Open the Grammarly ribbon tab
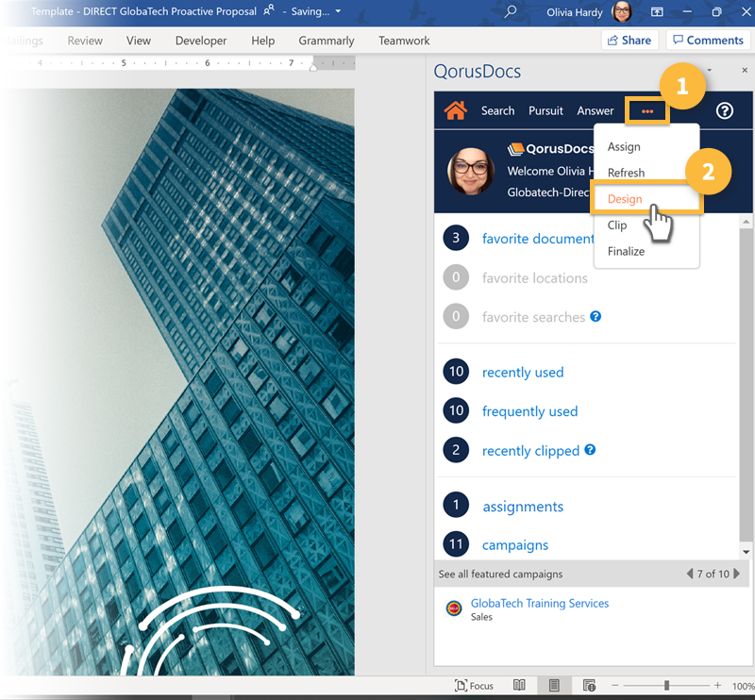 tap(326, 41)
